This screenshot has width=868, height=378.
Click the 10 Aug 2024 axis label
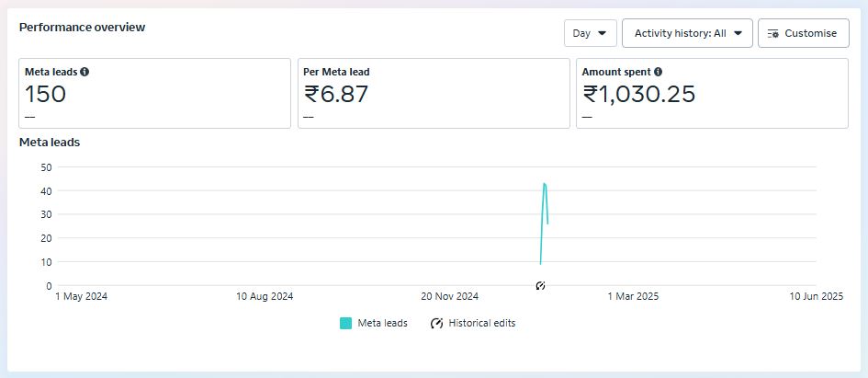click(265, 296)
